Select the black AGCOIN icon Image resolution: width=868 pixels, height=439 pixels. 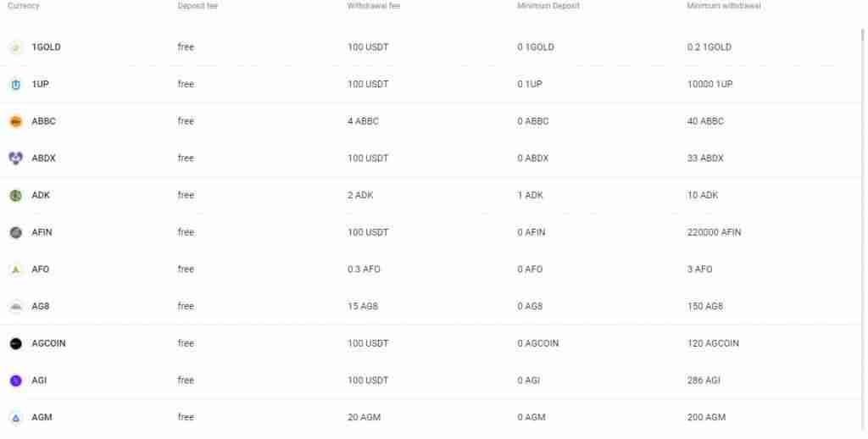(x=16, y=343)
